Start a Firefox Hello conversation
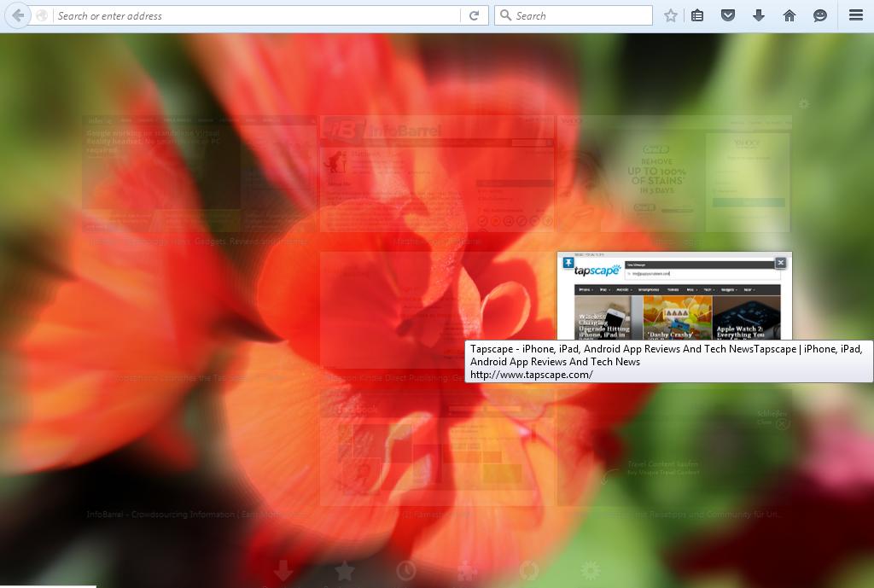This screenshot has width=874, height=588. click(x=820, y=15)
